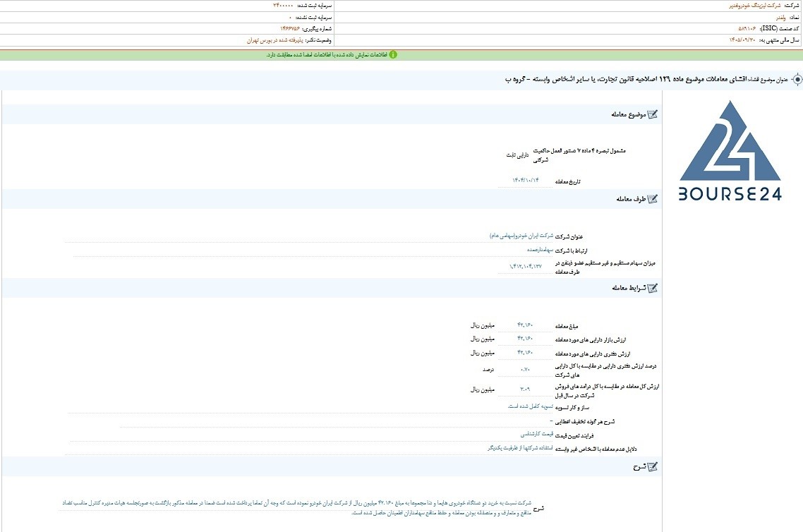The width and height of the screenshot is (803, 532).
Task: Select the fiscal year end date ۱۴۰۵/۰۹/۳۰
Action: tap(742, 40)
